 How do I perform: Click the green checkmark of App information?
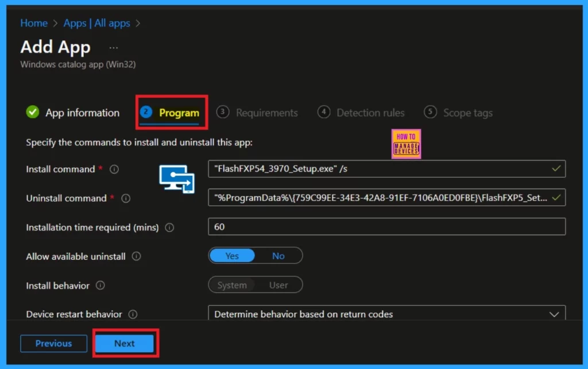[x=33, y=112]
